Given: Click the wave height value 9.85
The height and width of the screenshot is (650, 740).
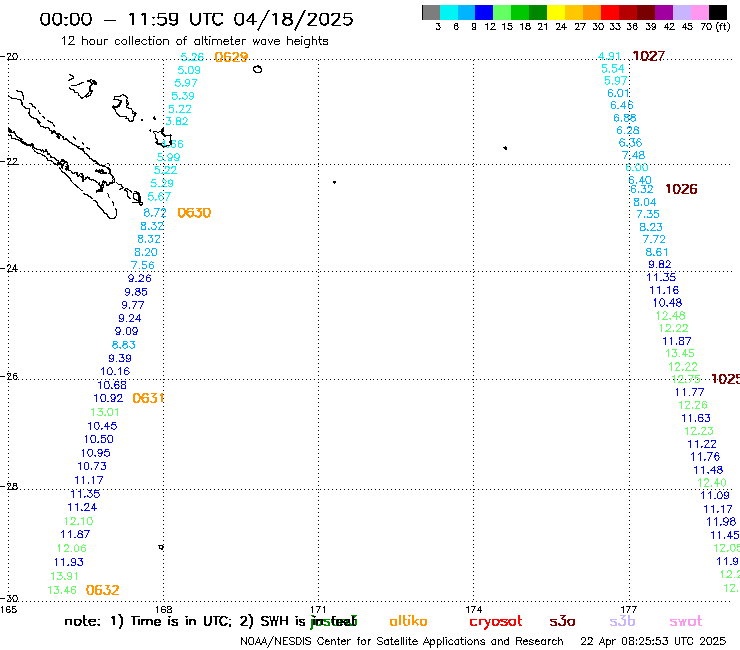Looking at the screenshot, I should tap(136, 292).
